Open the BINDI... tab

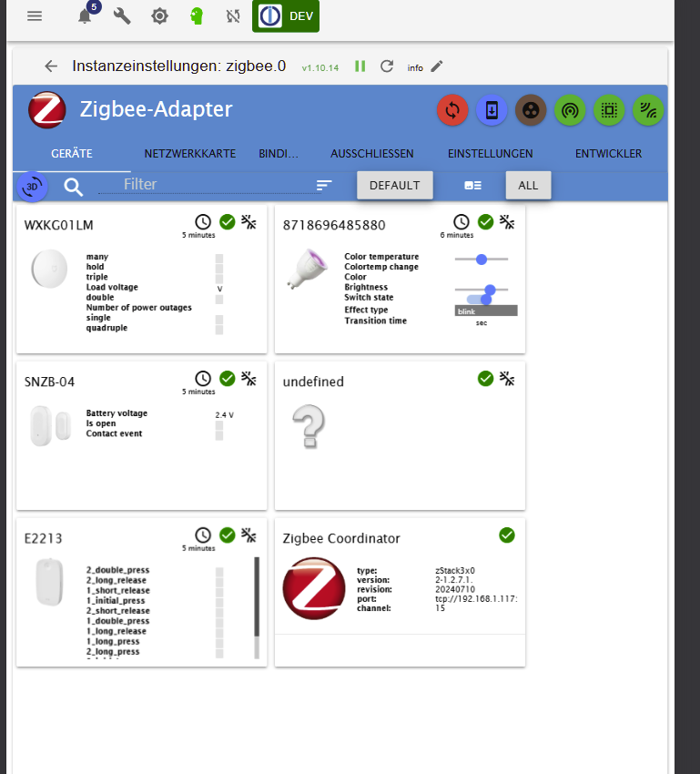[x=279, y=154]
